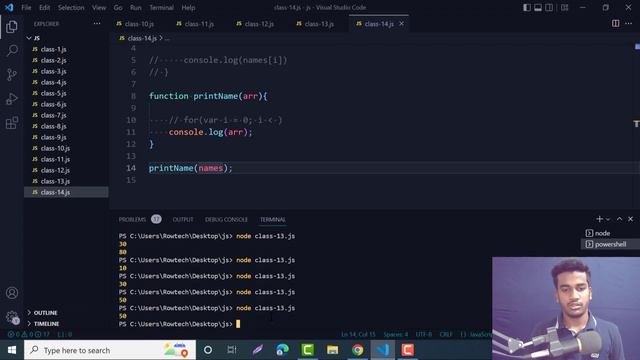Image resolution: width=640 pixels, height=360 pixels.
Task: Open class-5.js in the Explorer
Action: click(67, 93)
